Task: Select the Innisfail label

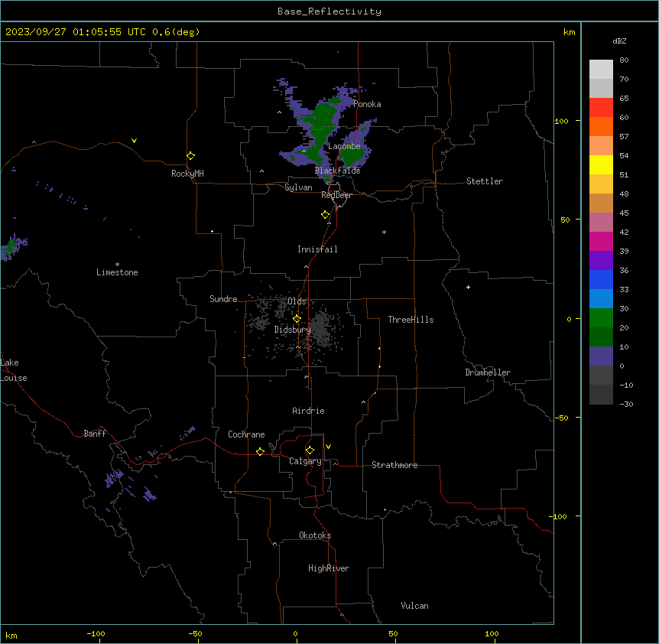Action: tap(317, 249)
